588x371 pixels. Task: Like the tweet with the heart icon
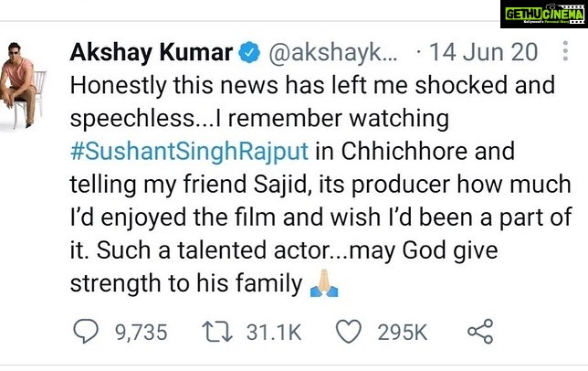tap(349, 332)
